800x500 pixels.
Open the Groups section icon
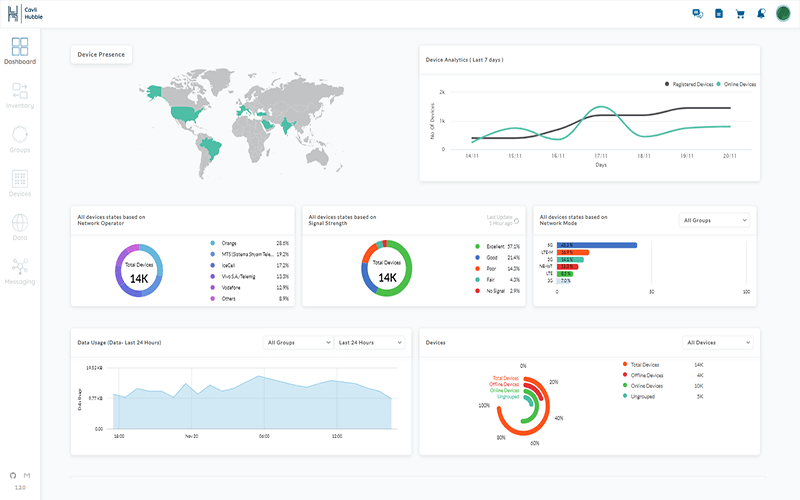point(20,139)
